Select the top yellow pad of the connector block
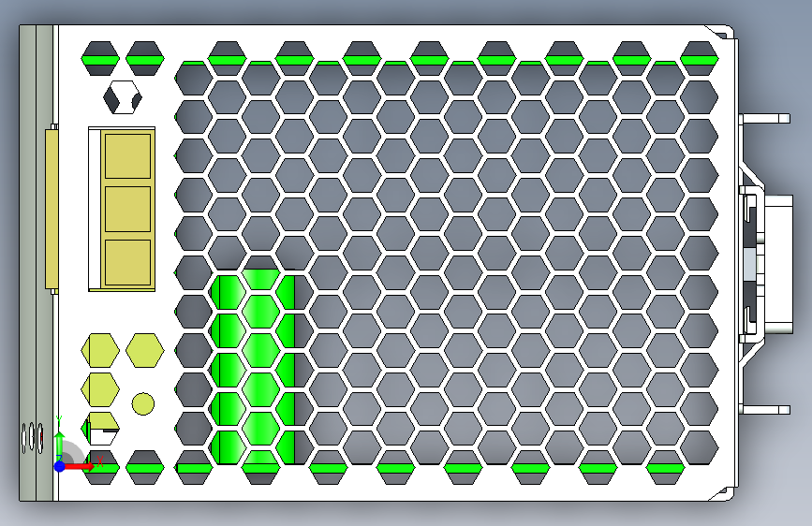The width and height of the screenshot is (812, 526). (128, 156)
